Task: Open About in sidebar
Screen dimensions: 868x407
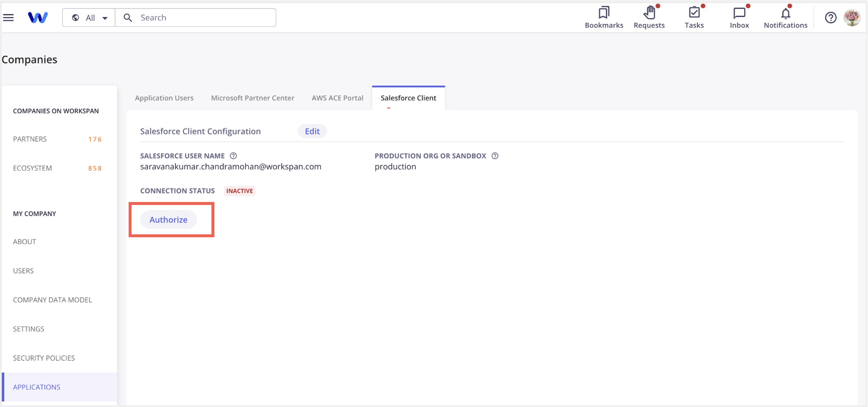Action: (59, 242)
